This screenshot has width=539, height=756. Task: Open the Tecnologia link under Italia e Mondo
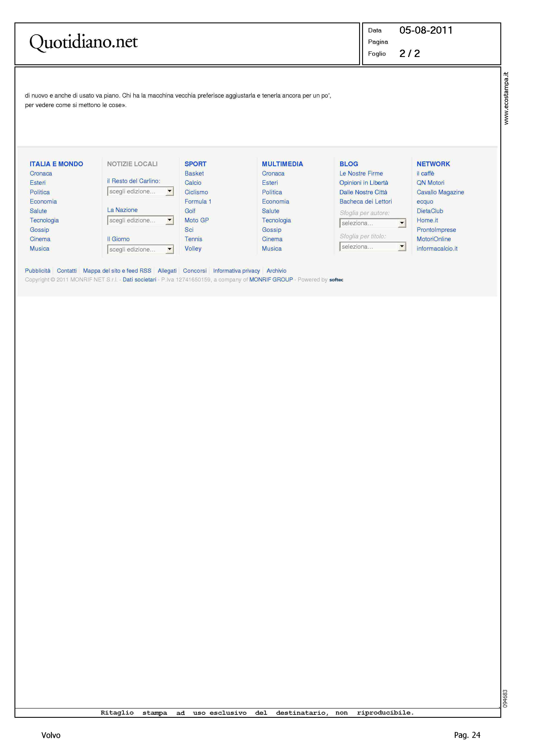[44, 220]
